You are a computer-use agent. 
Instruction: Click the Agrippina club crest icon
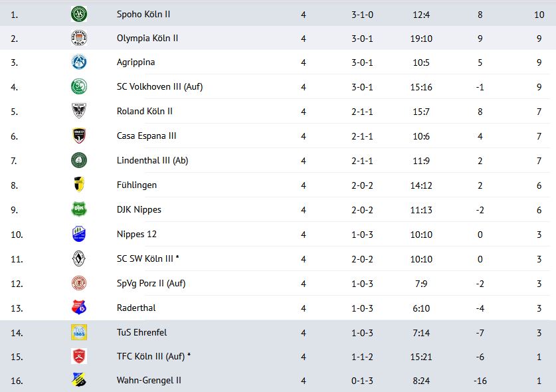click(79, 62)
